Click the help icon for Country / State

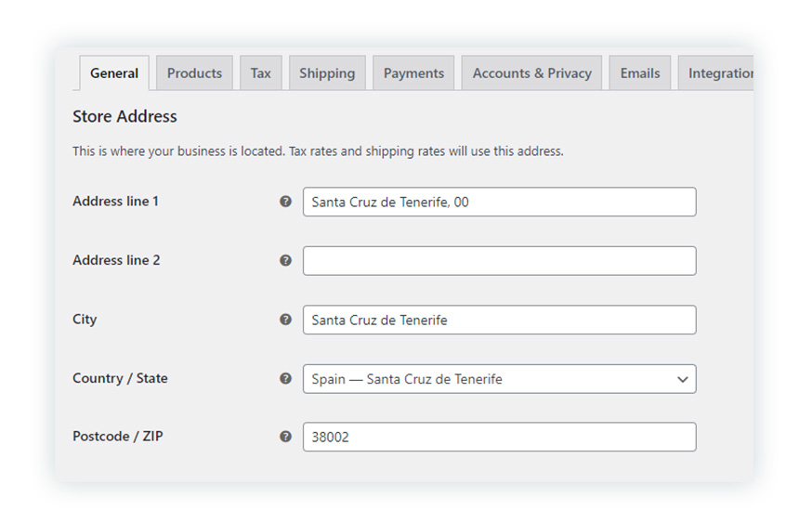pos(285,378)
